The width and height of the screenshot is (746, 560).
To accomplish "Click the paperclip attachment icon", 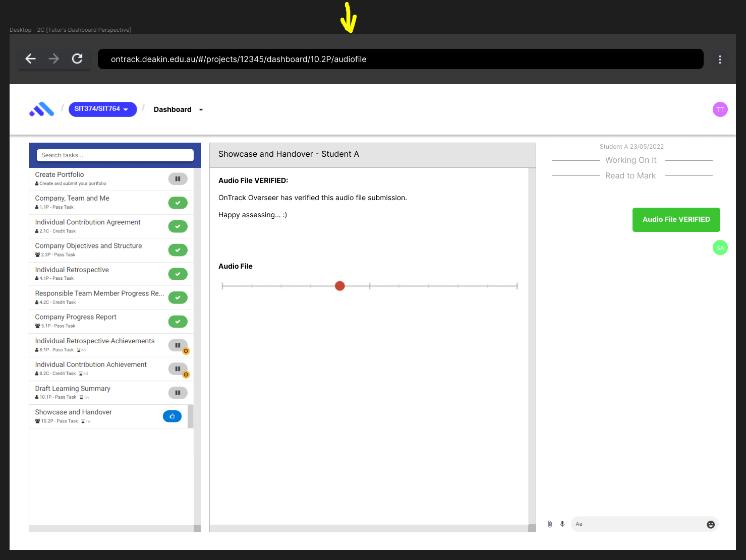I will (550, 524).
